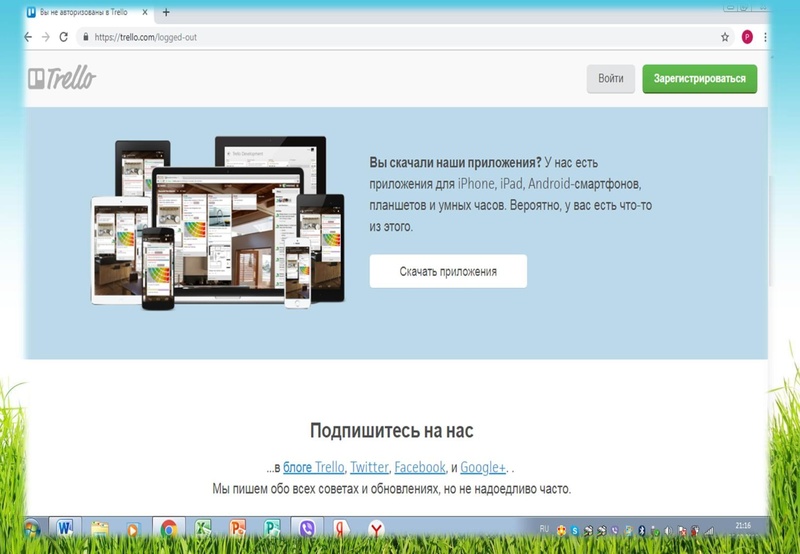This screenshot has height=554, width=800.
Task: Reload the page with the refresh icon
Action: tap(64, 37)
